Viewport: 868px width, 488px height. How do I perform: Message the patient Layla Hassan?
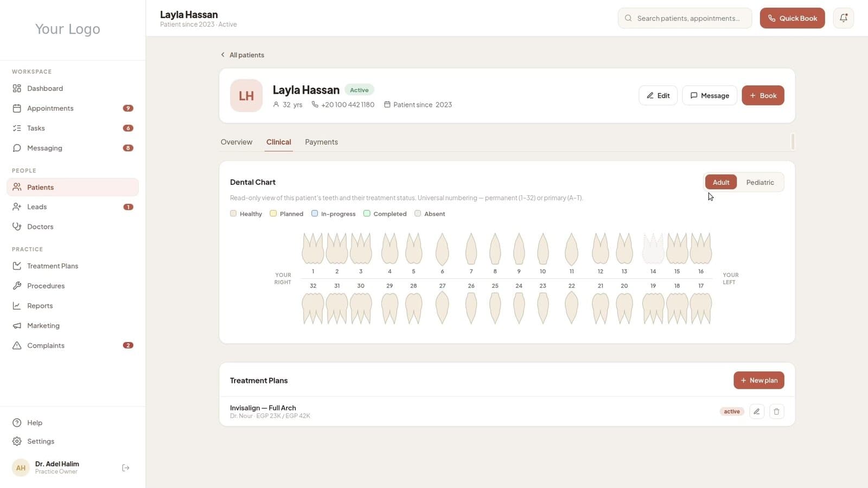tap(710, 95)
